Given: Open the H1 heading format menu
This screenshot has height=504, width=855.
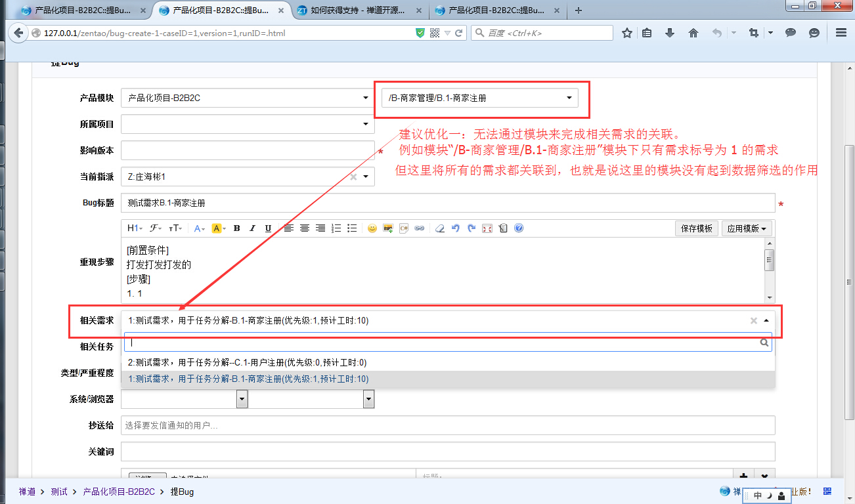Looking at the screenshot, I should [135, 228].
